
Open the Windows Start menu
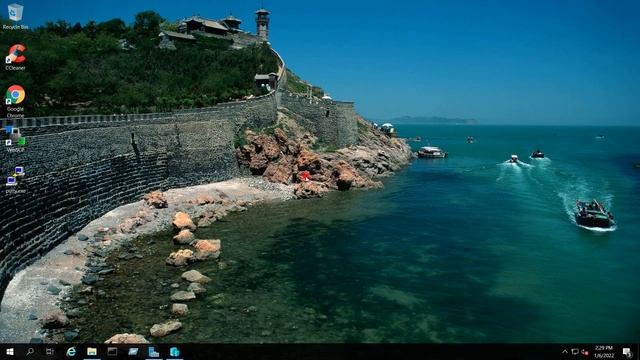(10, 351)
